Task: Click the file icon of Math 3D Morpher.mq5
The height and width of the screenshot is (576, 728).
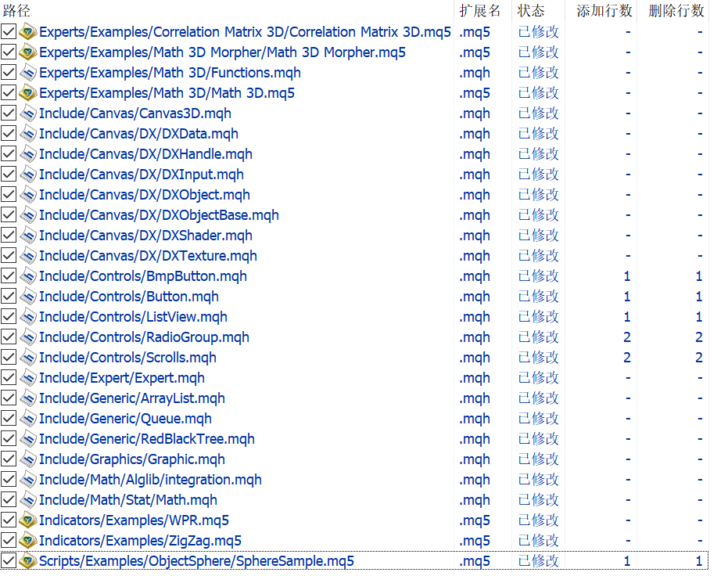Action: (x=28, y=52)
